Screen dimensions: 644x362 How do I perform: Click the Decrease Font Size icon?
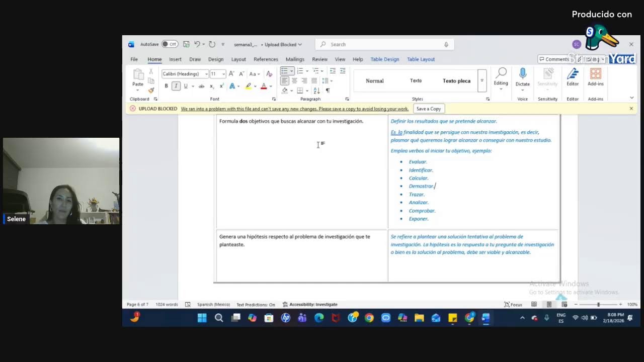(242, 74)
